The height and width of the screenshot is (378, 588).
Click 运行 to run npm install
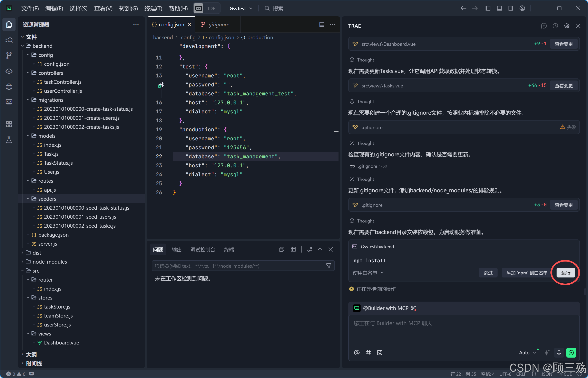pyautogui.click(x=566, y=273)
